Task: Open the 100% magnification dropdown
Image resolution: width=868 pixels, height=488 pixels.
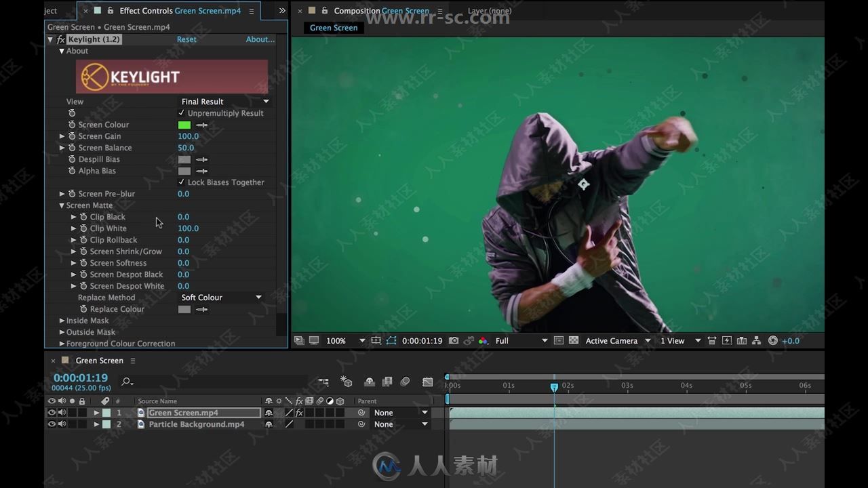Action: [x=345, y=341]
